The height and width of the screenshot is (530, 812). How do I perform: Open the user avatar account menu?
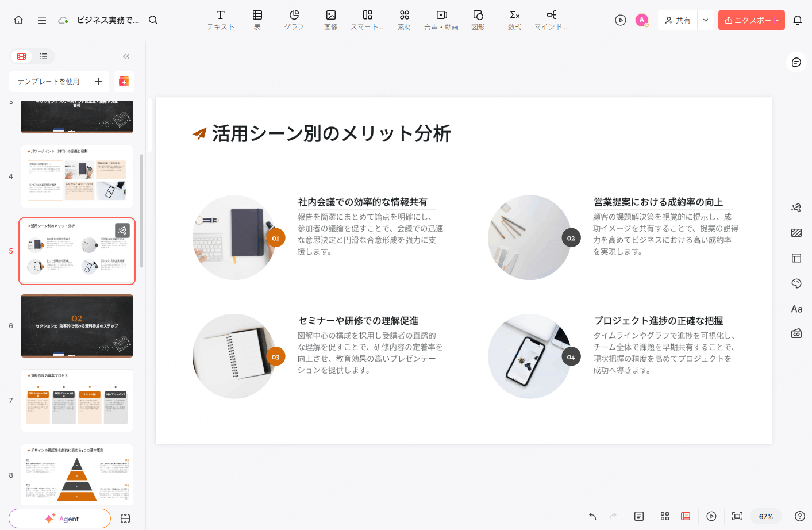[x=642, y=20]
